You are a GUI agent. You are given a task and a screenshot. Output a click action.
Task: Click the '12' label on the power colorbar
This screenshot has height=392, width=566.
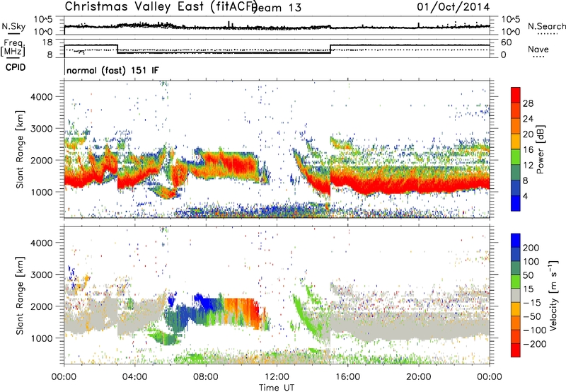pos(528,166)
